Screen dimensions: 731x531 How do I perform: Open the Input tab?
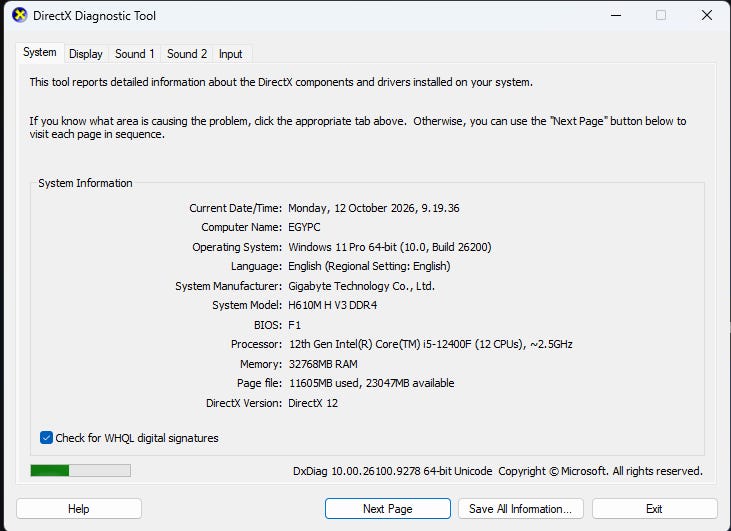(x=230, y=54)
